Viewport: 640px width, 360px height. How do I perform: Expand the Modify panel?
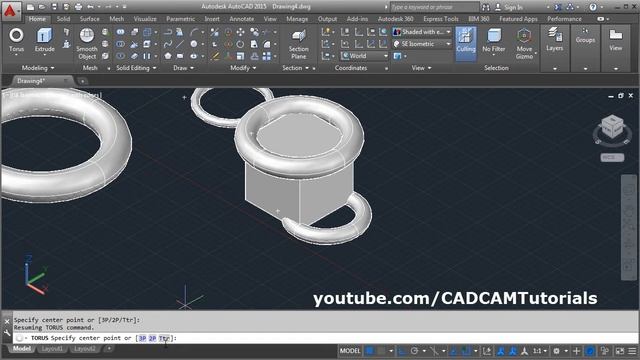click(243, 68)
